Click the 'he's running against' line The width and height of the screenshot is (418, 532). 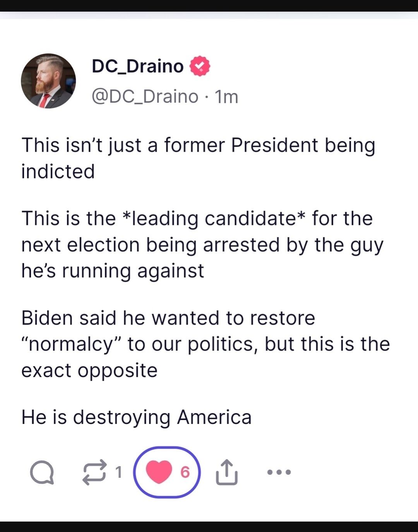[x=112, y=271]
